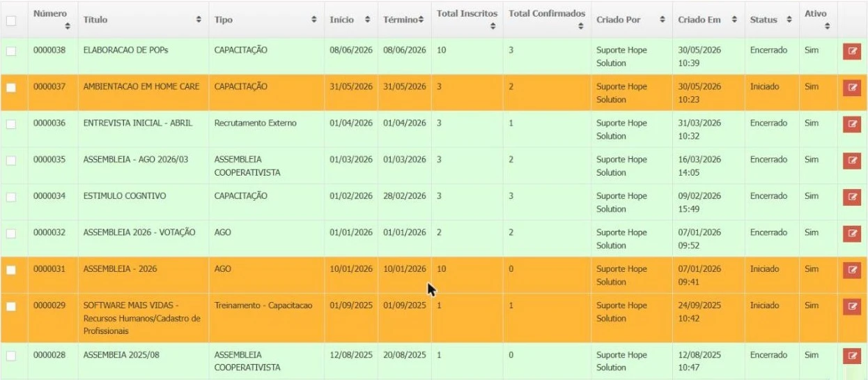Sort table by Ativo column
The height and width of the screenshot is (380, 868).
[818, 20]
